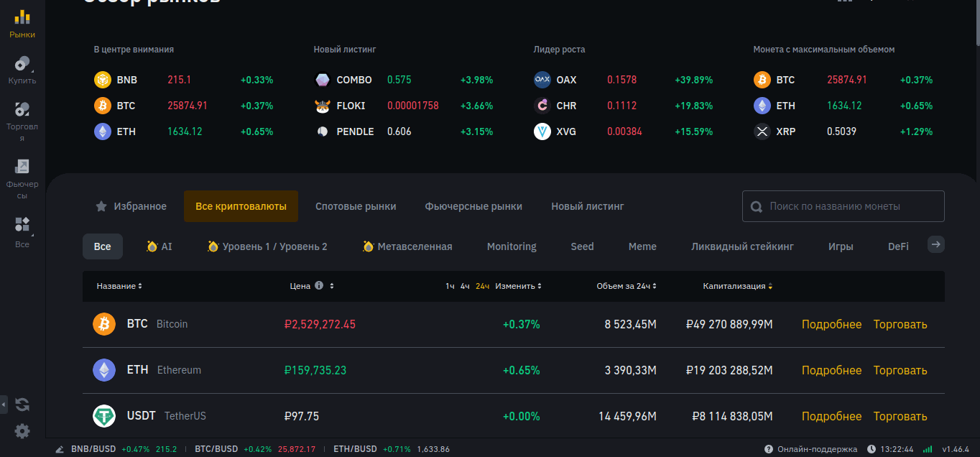Select the 24ч change interval
This screenshot has height=457, width=980.
click(x=482, y=286)
